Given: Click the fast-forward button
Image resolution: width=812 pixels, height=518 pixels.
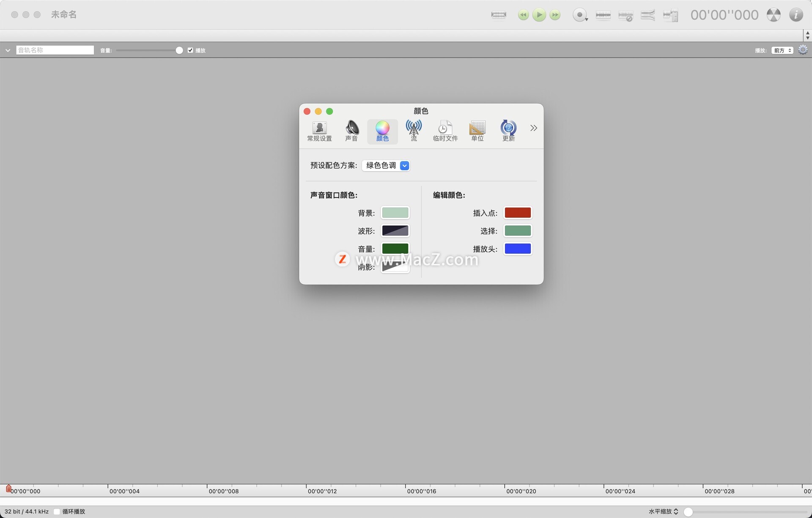Looking at the screenshot, I should click(555, 15).
